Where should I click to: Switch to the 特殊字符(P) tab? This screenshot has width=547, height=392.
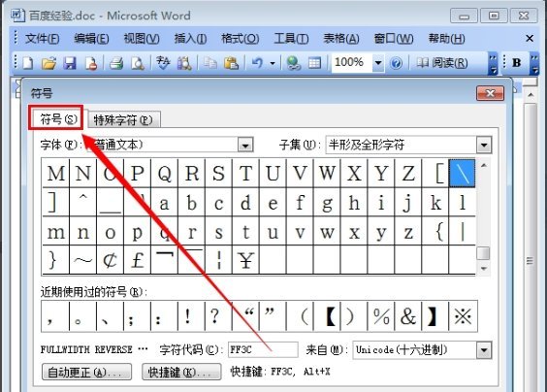coord(123,120)
